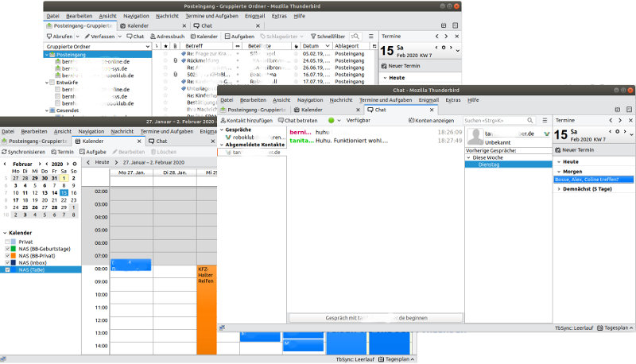Go to next day in chat Termine header
Image resolution: width=636 pixels, height=364 pixels.
pos(625,131)
